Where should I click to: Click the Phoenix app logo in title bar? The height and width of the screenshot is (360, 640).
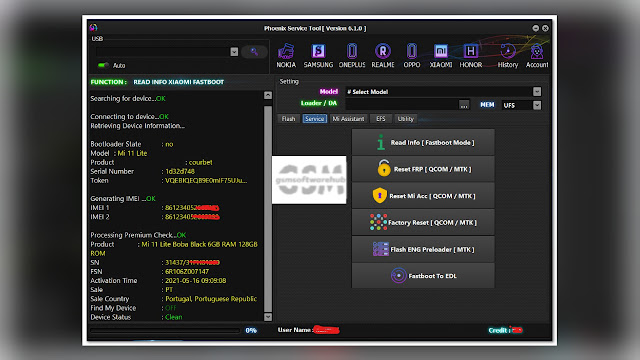click(93, 28)
